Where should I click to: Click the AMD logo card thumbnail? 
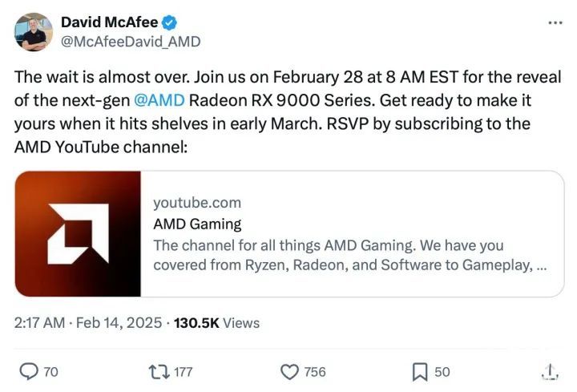[78, 234]
